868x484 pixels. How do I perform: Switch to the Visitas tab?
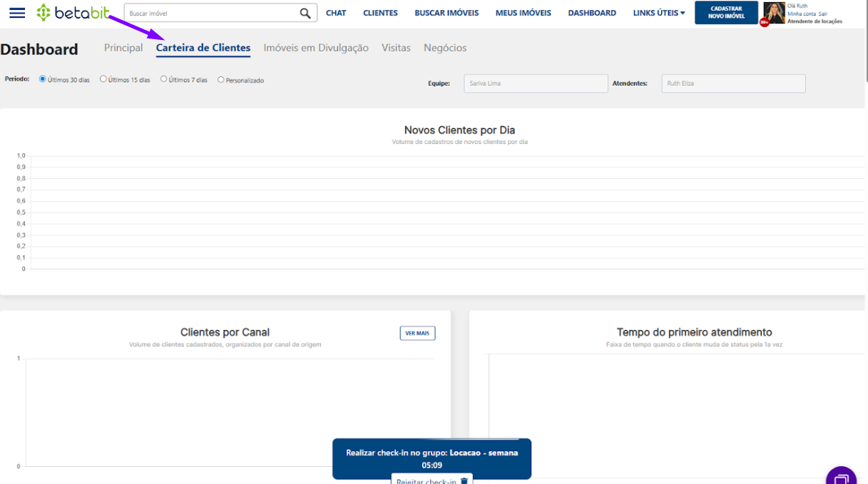coord(396,48)
